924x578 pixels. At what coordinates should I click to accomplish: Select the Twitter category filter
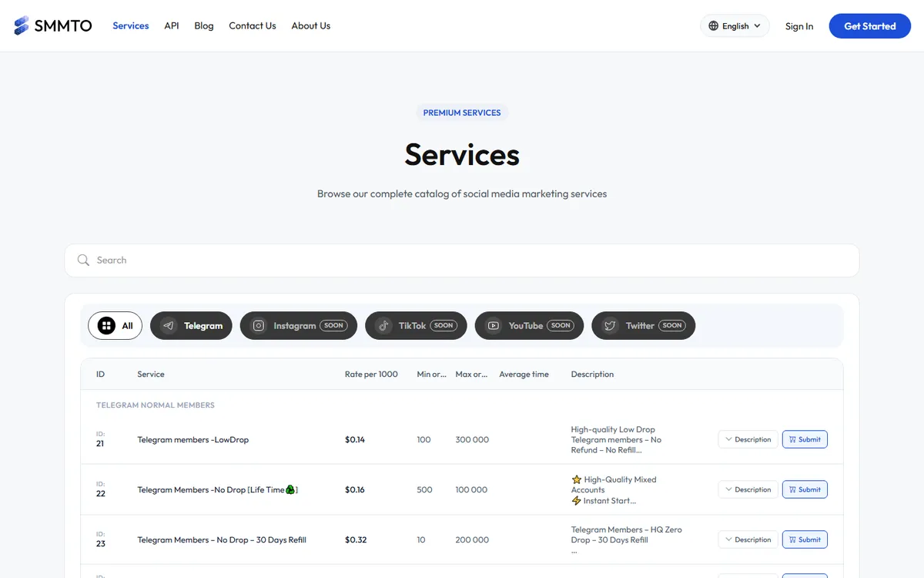point(644,325)
